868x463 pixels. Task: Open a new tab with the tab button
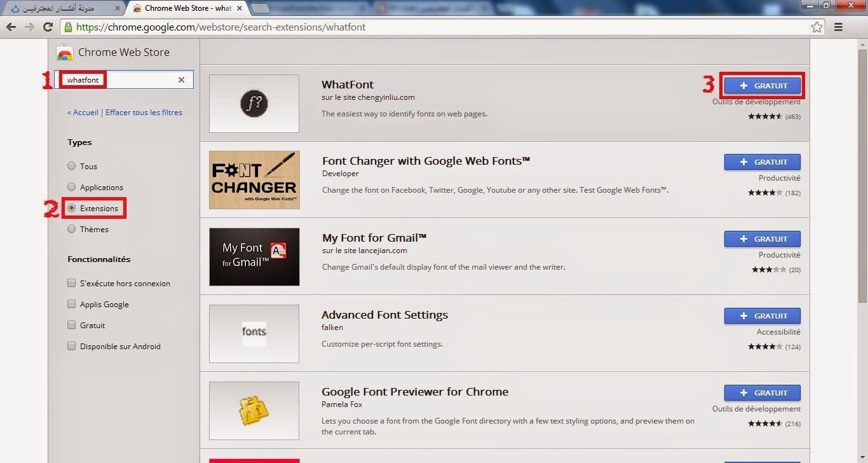click(261, 8)
